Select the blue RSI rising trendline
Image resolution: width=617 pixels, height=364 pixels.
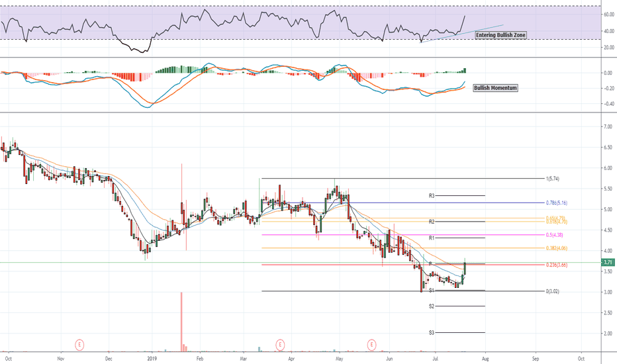[x=461, y=34]
